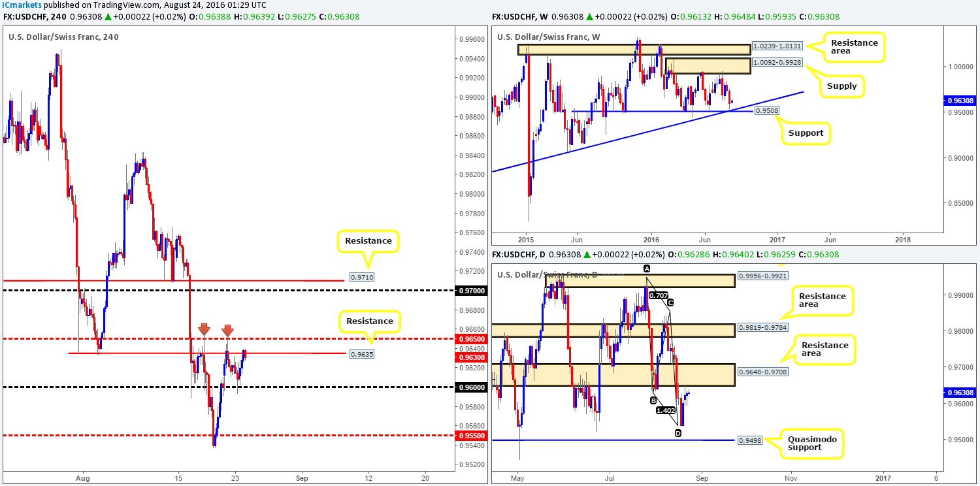Click Resistance area callout for the 0.9819-0.9784 zone
The image size is (980, 486).
[x=822, y=300]
